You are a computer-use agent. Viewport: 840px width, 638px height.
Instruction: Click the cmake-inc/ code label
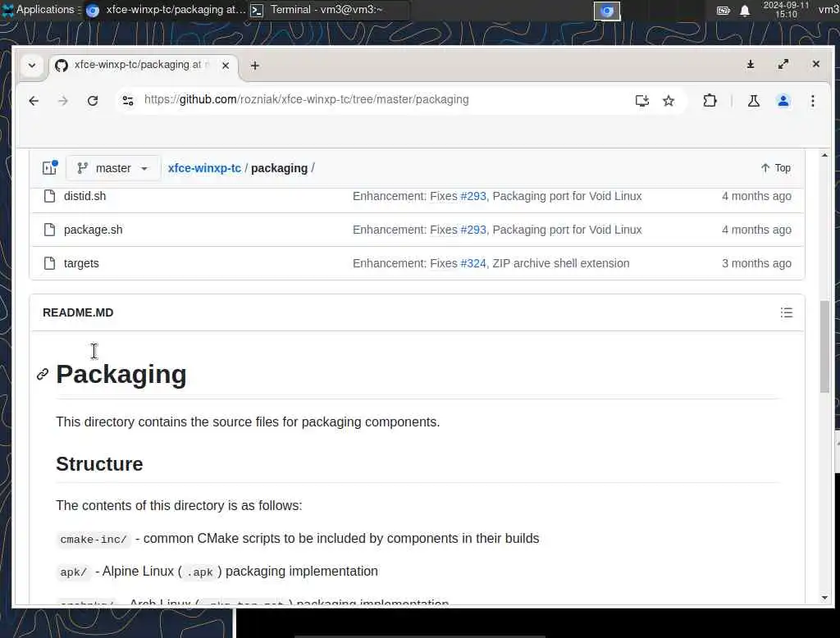(x=94, y=540)
